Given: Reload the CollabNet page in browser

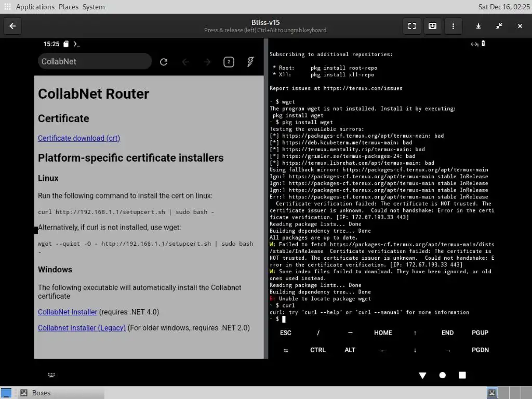Looking at the screenshot, I should coord(164,62).
